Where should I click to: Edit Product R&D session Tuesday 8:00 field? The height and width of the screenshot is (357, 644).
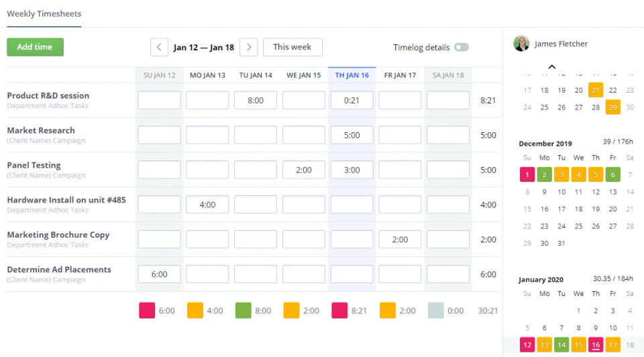click(256, 100)
